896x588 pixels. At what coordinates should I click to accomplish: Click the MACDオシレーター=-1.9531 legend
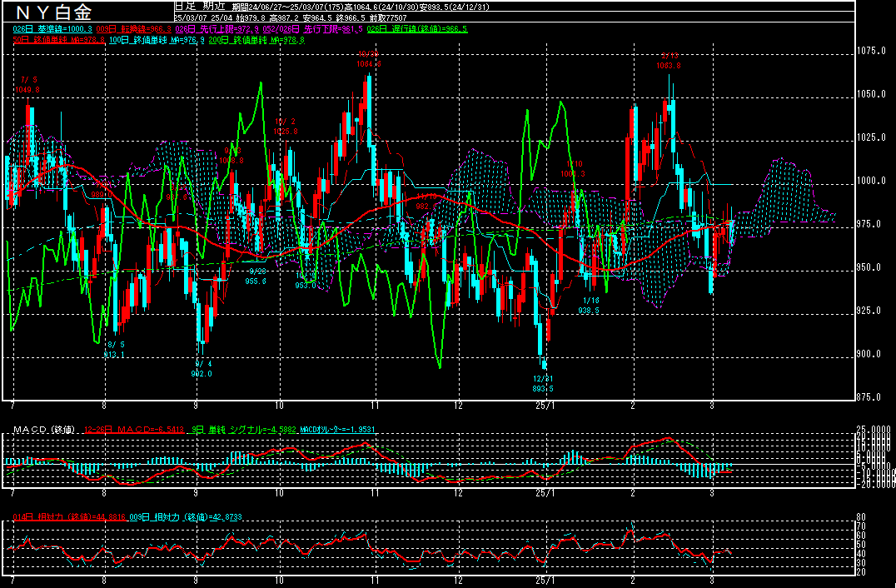pyautogui.click(x=336, y=429)
